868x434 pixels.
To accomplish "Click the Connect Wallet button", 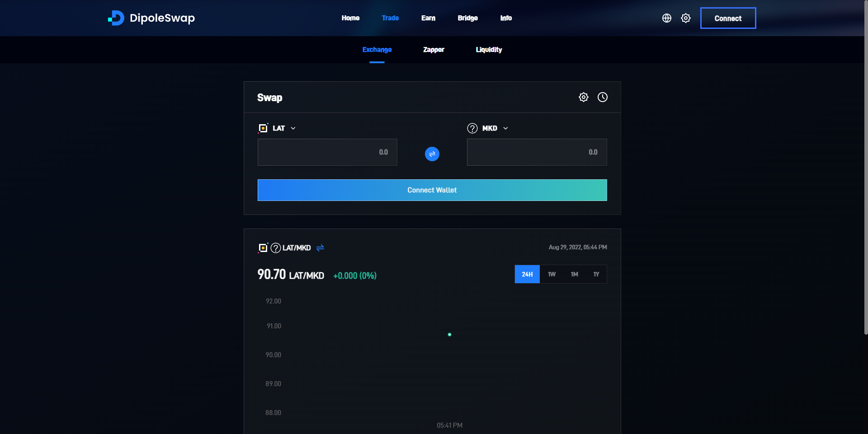I will [432, 190].
